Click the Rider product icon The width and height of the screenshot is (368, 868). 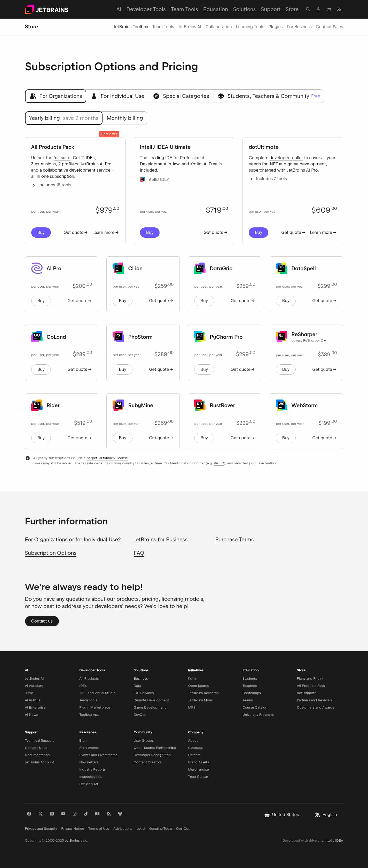coord(37,405)
